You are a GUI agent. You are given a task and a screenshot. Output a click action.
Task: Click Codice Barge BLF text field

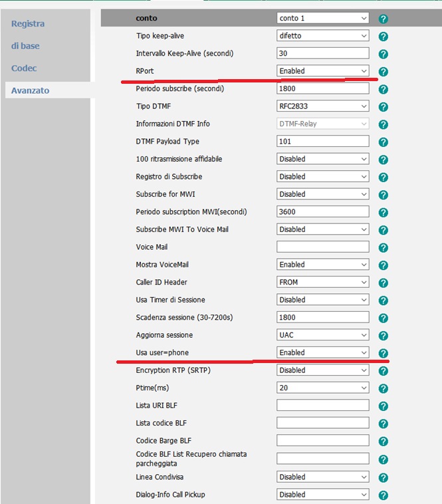(x=323, y=440)
